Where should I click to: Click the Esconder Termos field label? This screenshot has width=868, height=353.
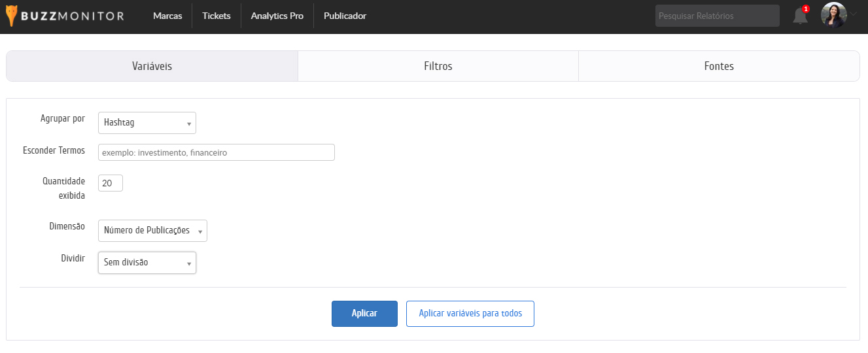tap(54, 150)
